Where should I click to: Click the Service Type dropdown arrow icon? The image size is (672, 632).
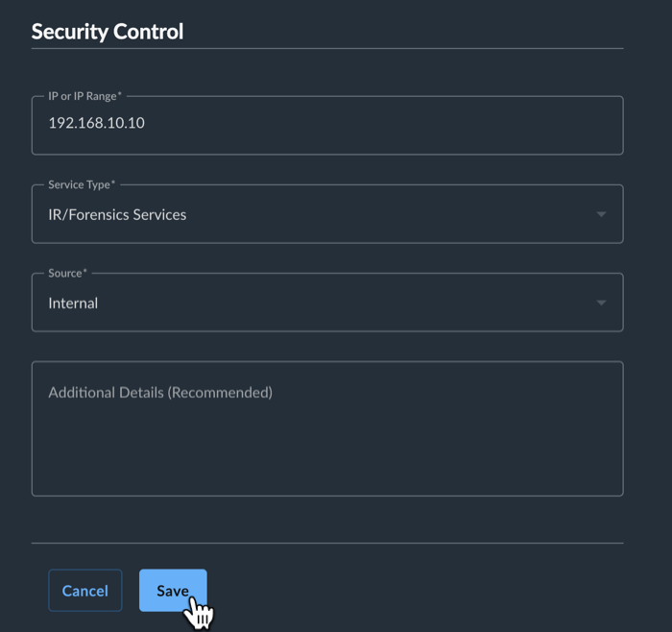pyautogui.click(x=601, y=214)
